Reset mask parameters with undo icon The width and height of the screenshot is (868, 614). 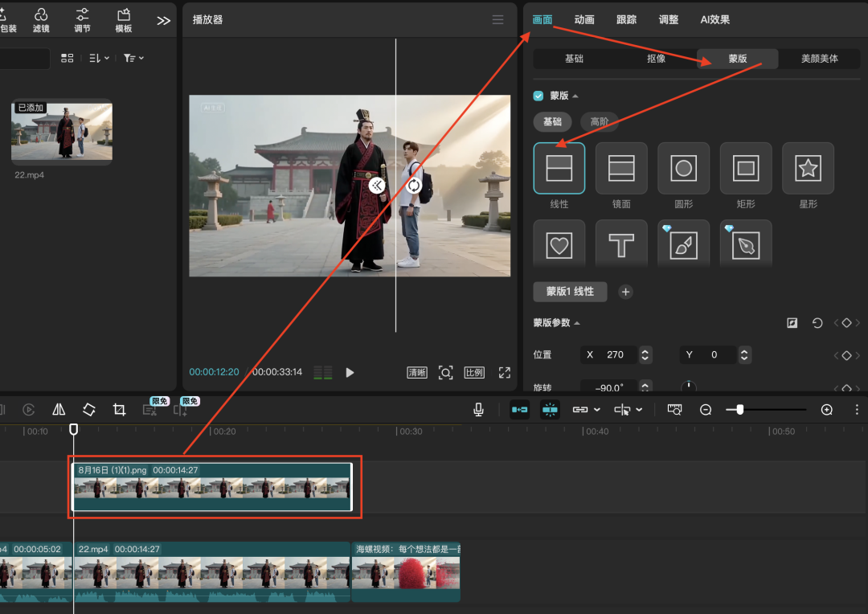pyautogui.click(x=817, y=323)
